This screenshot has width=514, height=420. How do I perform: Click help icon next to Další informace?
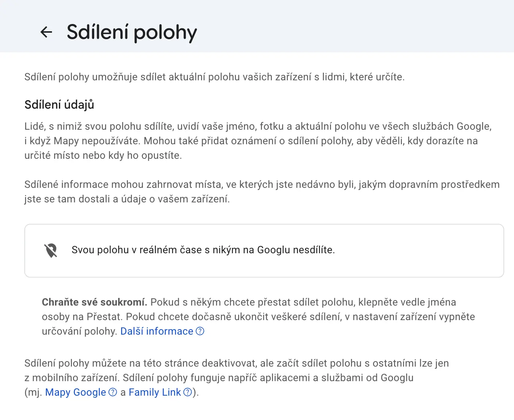200,331
